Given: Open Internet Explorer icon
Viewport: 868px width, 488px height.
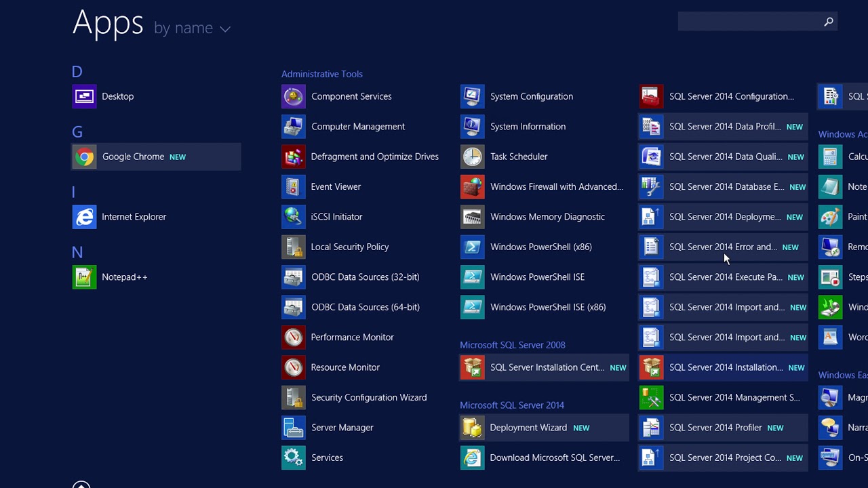Looking at the screenshot, I should coord(84,217).
